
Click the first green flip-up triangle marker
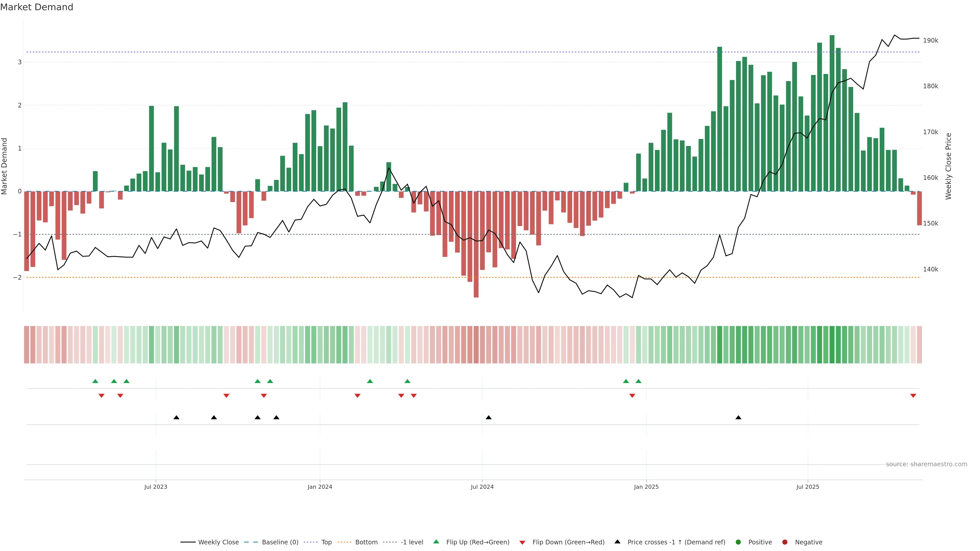95,381
